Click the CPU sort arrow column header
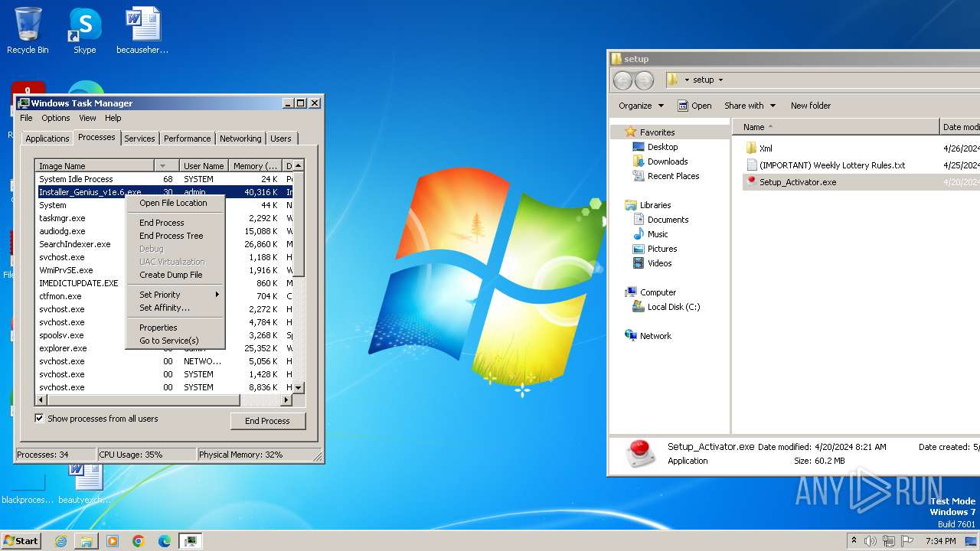 165,166
